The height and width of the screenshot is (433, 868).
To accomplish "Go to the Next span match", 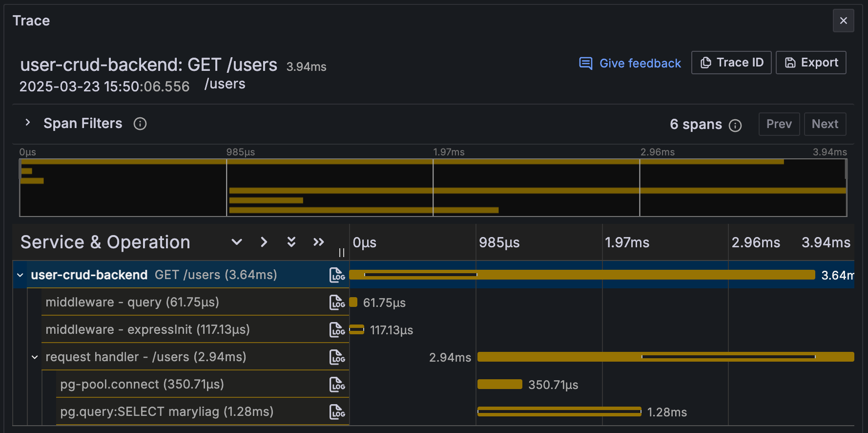I will 825,124.
